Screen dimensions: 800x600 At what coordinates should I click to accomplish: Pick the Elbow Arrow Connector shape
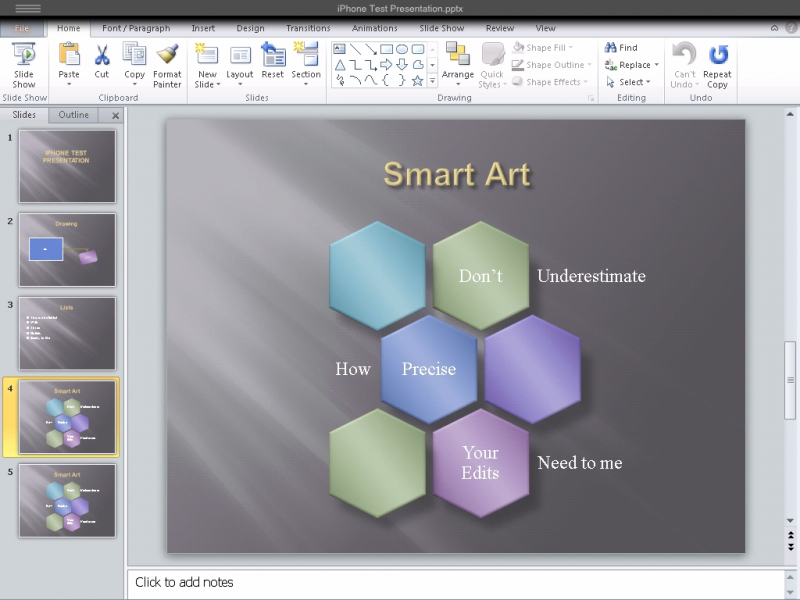pyautogui.click(x=371, y=65)
